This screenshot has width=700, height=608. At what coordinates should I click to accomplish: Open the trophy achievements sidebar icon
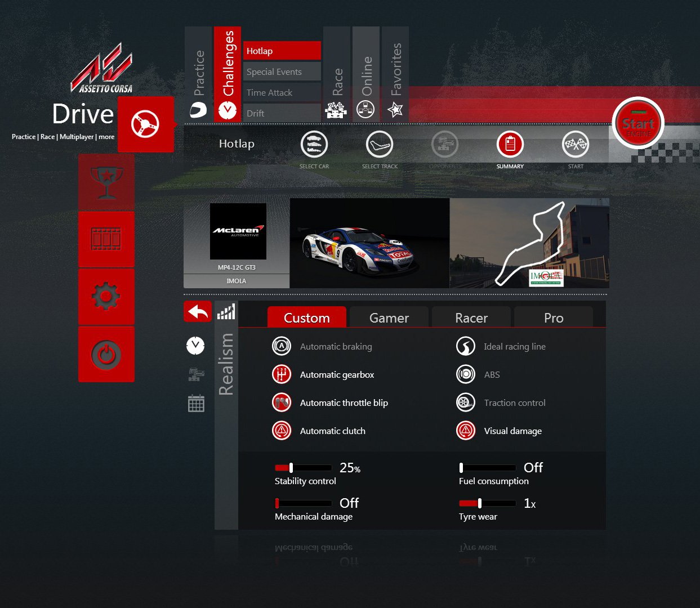point(106,182)
